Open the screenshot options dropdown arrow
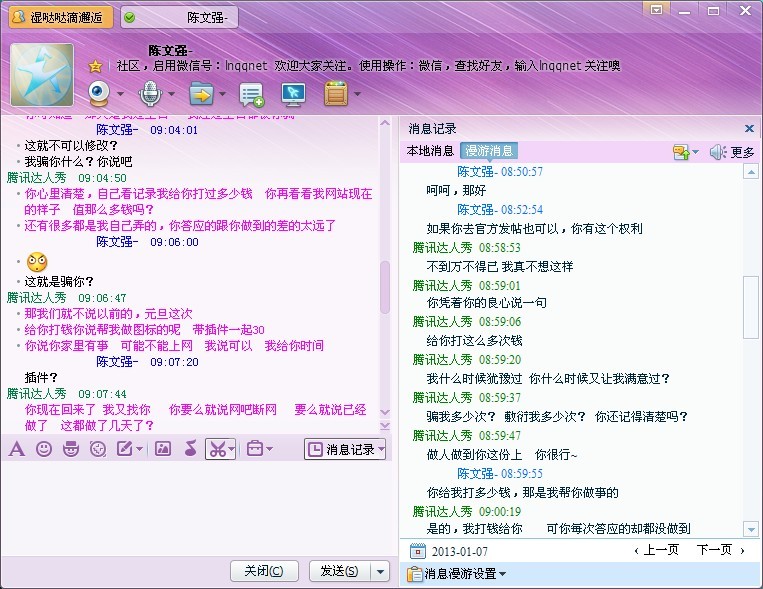 coord(232,449)
